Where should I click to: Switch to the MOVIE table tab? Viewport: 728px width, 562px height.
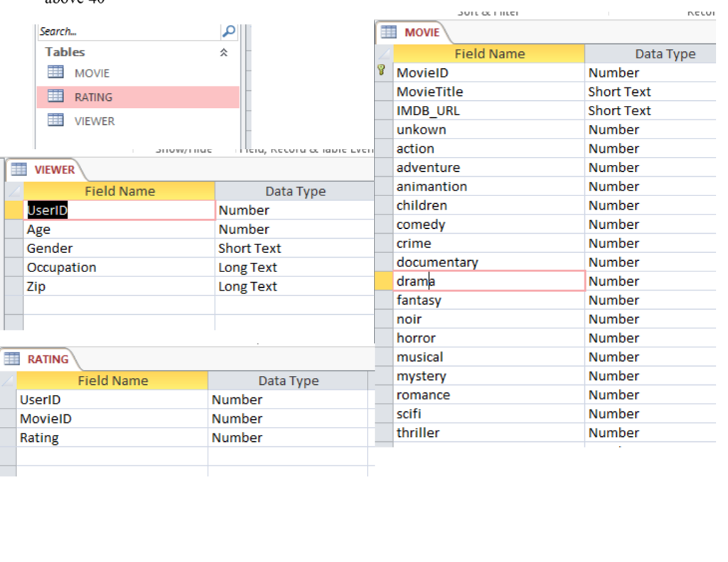coord(423,32)
